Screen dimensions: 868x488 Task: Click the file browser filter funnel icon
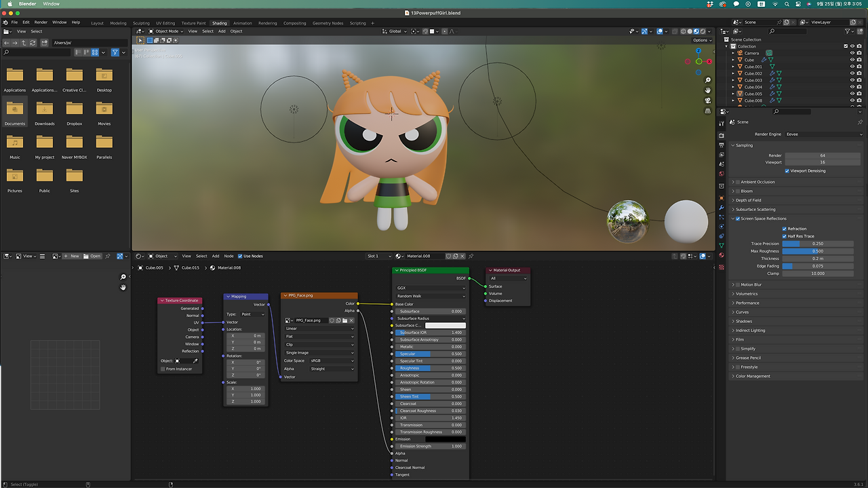coord(115,52)
